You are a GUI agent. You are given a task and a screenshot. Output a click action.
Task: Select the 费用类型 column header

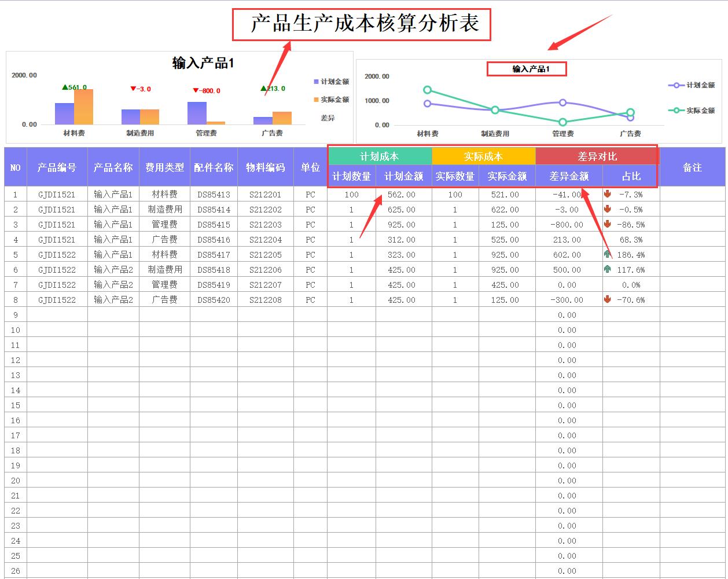[165, 167]
